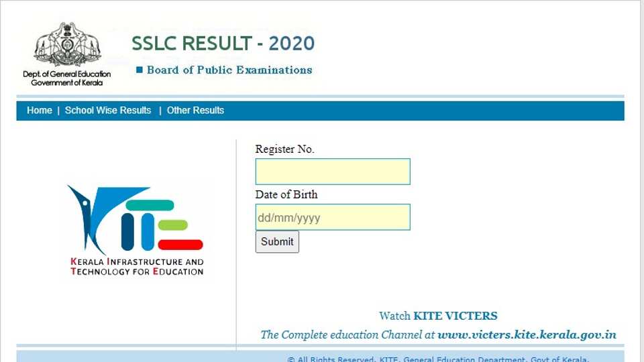The image size is (644, 362).
Task: Open the Home menu item
Action: coord(39,111)
